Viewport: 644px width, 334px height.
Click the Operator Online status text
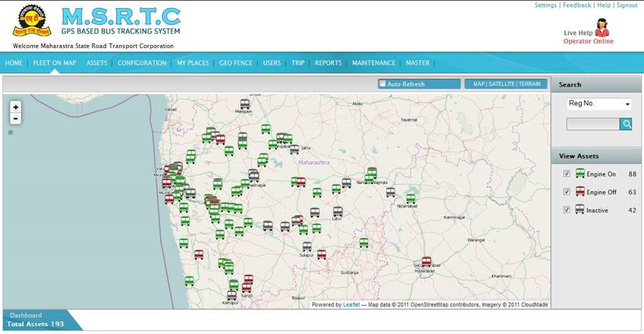(x=588, y=41)
